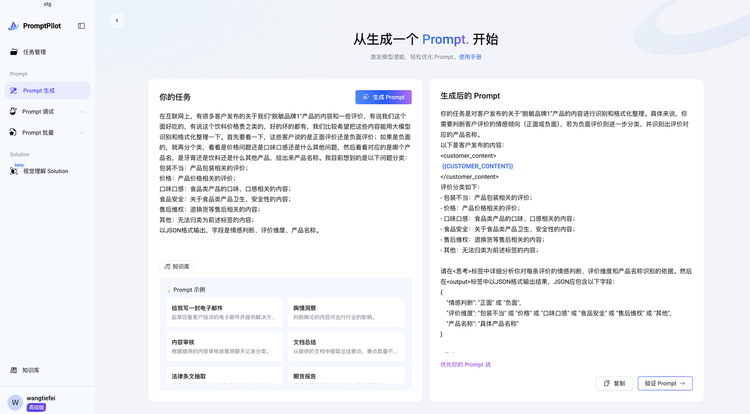This screenshot has height=414, width=750.
Task: Click the 知识库 chip under the task
Action: click(x=176, y=266)
